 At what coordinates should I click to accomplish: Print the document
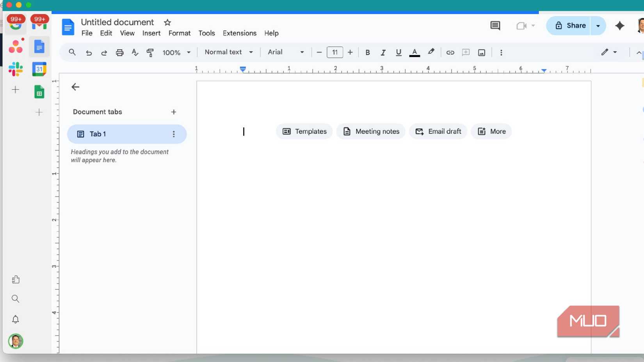pyautogui.click(x=119, y=52)
